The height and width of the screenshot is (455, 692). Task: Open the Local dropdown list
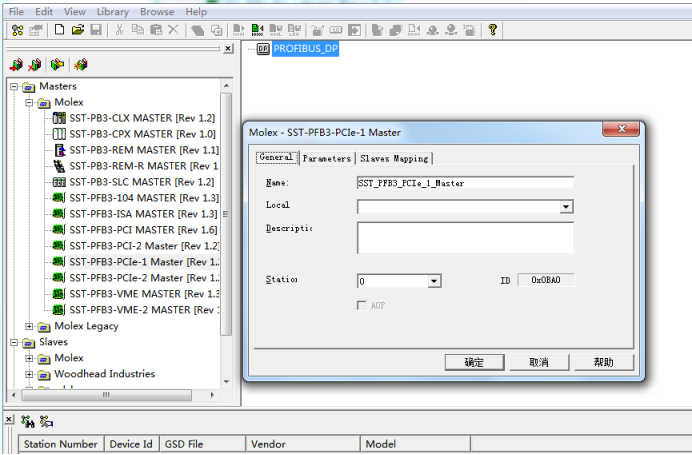566,207
